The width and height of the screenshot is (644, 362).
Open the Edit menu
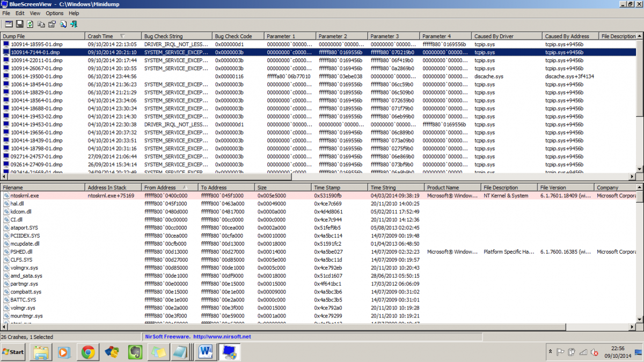(20, 13)
